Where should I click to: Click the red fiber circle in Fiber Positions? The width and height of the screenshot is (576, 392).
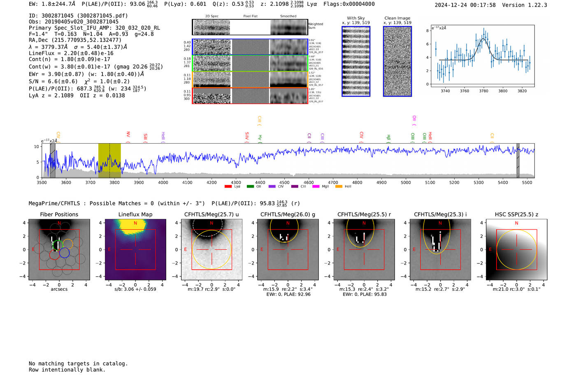click(x=54, y=255)
